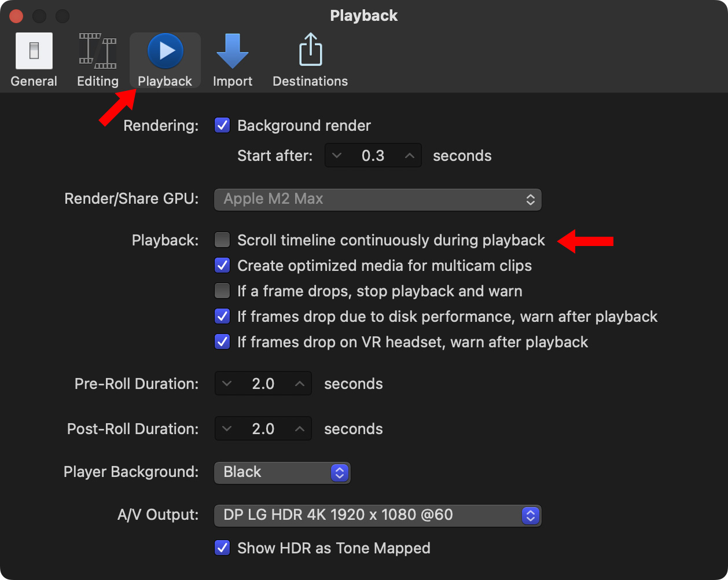
Task: Enable Scroll timeline continuously during playback
Action: pos(222,240)
